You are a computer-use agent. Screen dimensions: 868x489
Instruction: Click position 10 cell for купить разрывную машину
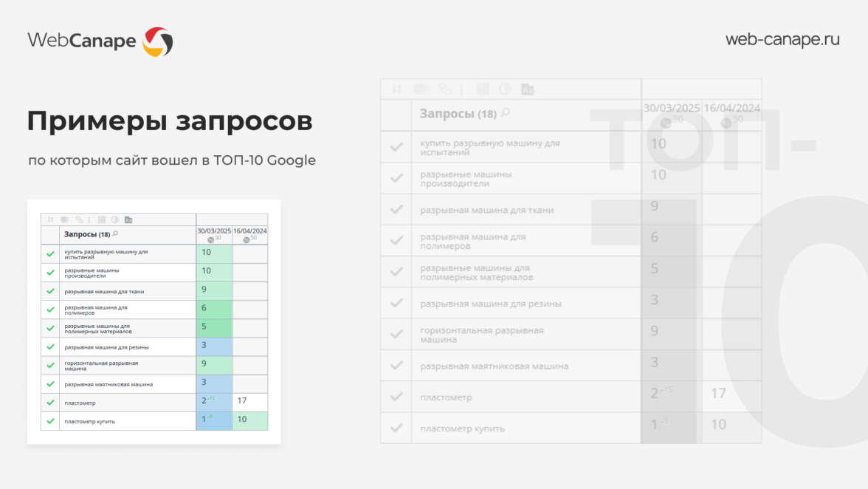coord(214,253)
